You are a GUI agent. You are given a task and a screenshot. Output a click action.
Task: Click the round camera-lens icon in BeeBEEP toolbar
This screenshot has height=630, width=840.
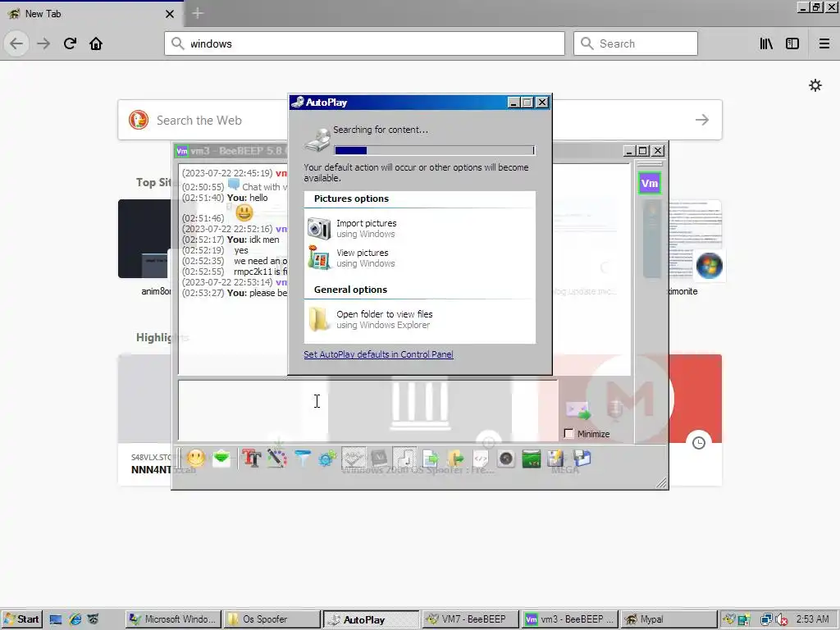point(505,458)
